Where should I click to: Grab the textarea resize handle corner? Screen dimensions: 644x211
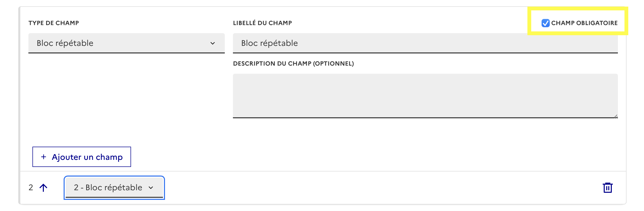tap(616, 116)
